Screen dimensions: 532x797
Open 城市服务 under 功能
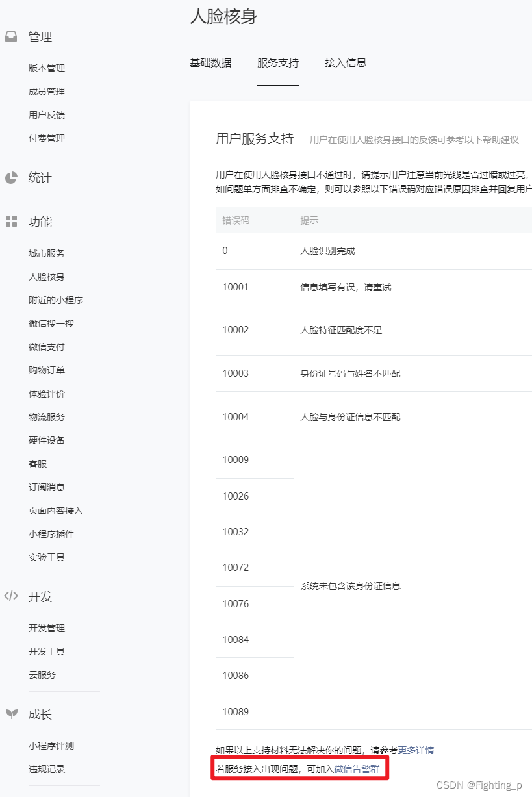[47, 253]
